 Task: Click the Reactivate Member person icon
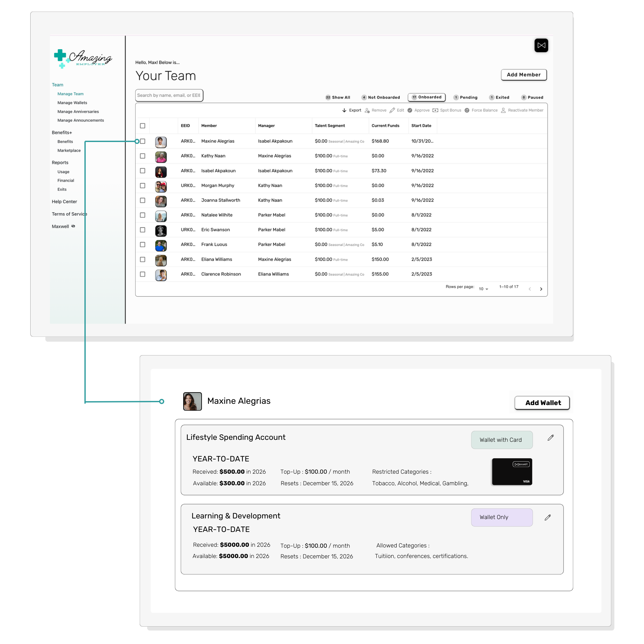(x=503, y=110)
